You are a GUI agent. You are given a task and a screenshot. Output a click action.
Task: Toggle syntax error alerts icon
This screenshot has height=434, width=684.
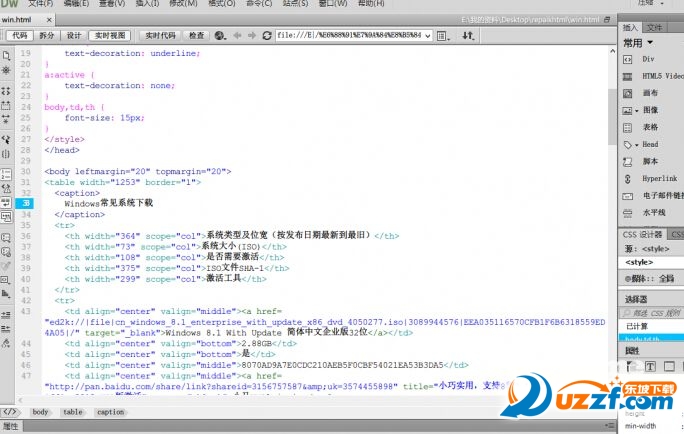6,216
